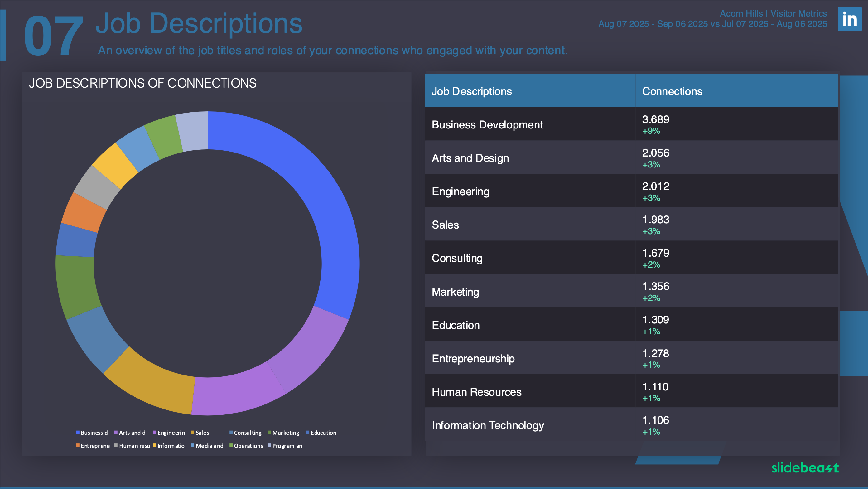This screenshot has height=489, width=868.
Task: Click the Entrepreneurship row label
Action: (x=473, y=358)
